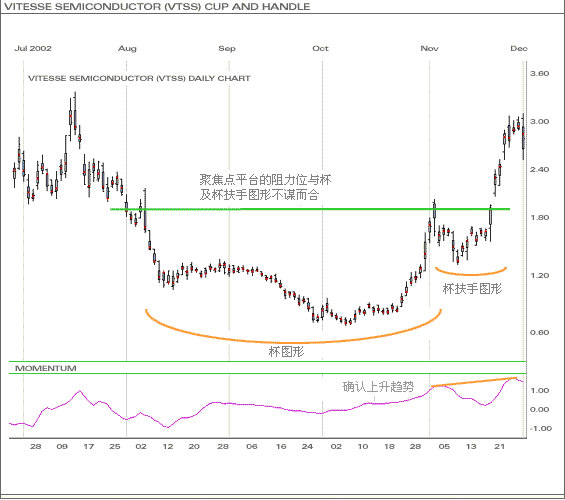Click the price axis value 1.80
This screenshot has width=565, height=500.
coord(539,217)
